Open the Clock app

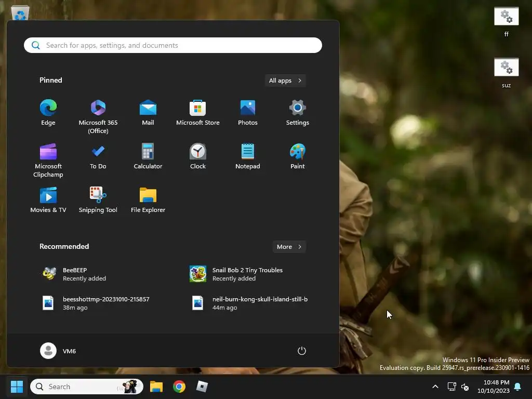pos(198,156)
